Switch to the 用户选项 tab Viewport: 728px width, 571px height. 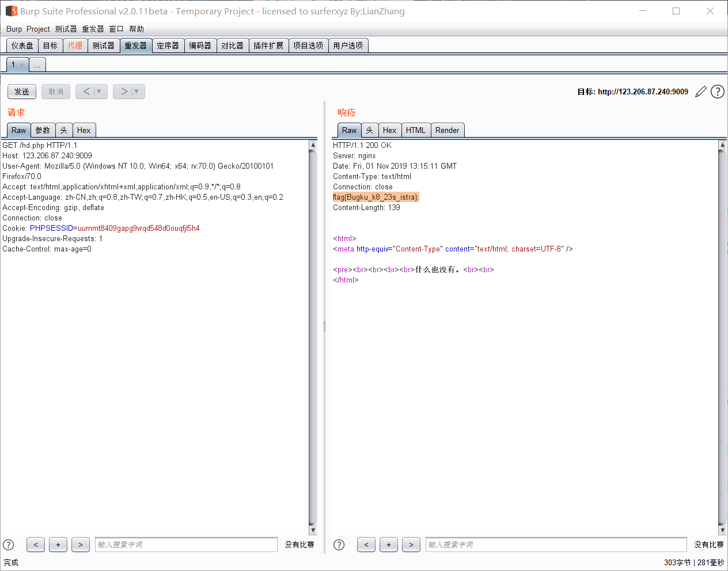point(348,45)
